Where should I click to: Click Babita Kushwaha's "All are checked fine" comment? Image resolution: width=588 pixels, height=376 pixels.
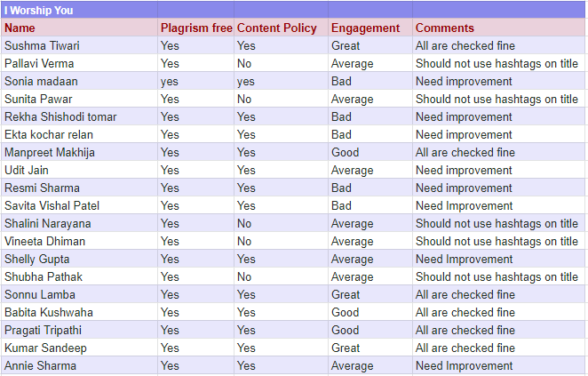click(465, 312)
